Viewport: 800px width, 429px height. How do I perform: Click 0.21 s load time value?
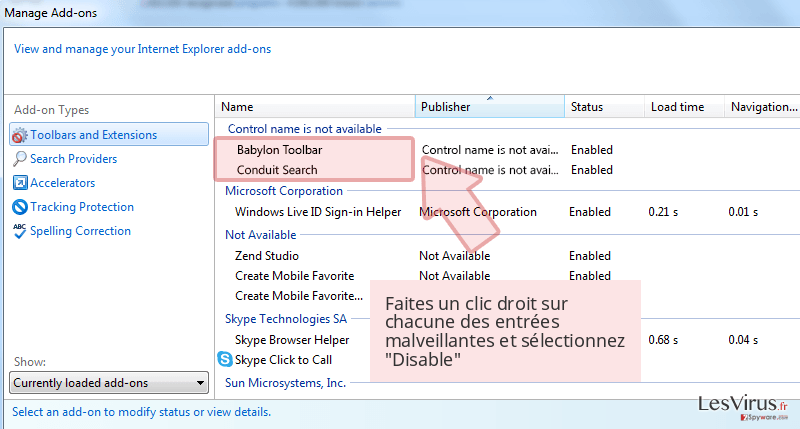click(663, 212)
